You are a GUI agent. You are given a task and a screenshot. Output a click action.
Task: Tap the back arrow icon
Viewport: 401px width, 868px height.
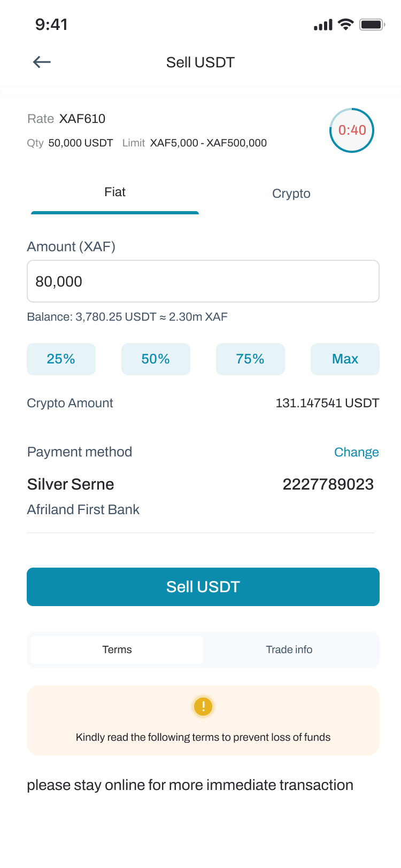(x=42, y=62)
